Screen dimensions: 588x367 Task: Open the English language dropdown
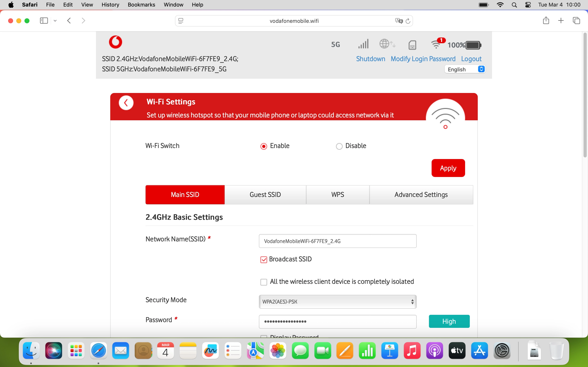click(x=465, y=69)
